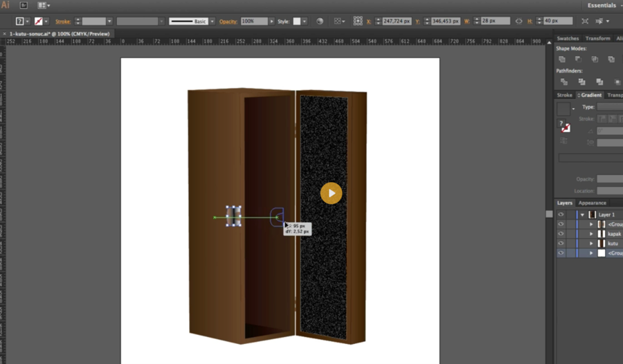The height and width of the screenshot is (364, 623).
Task: Click the Layer 1 thumbnail
Action: point(592,215)
